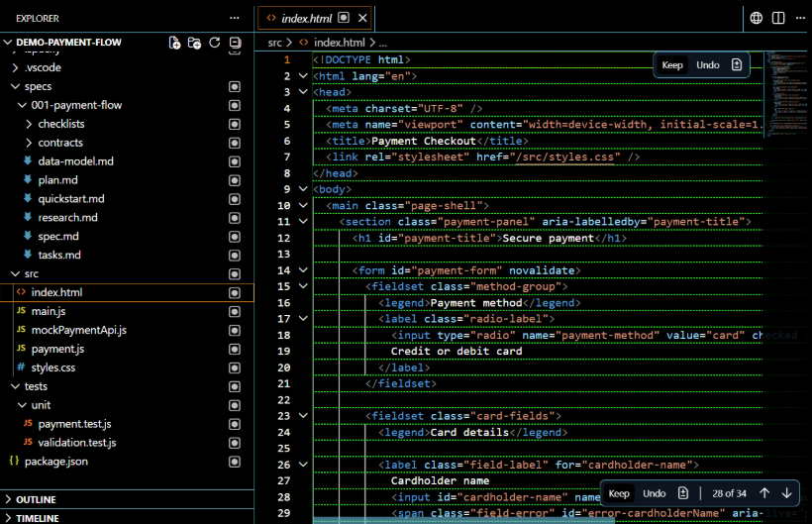The height and width of the screenshot is (524, 812).
Task: Split the editor to the right
Action: point(778,18)
